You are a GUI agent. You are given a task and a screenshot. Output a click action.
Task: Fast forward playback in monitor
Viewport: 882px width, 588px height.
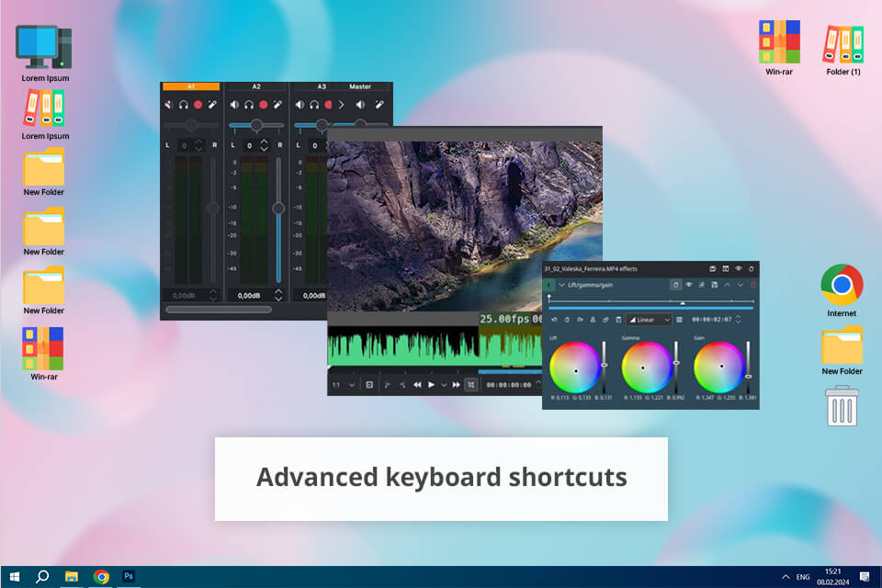[457, 385]
